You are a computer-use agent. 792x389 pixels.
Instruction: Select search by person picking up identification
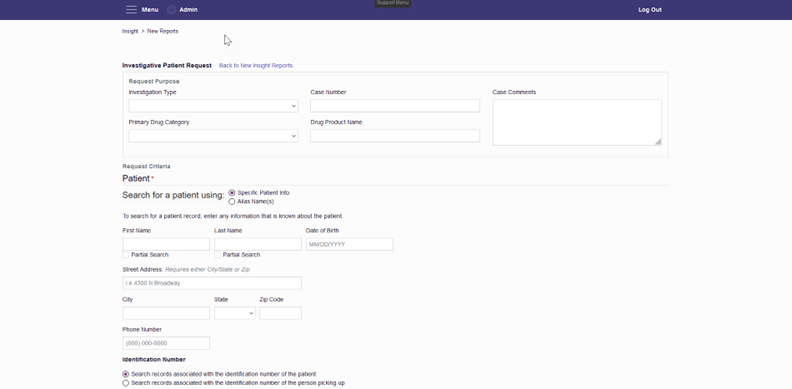126,383
